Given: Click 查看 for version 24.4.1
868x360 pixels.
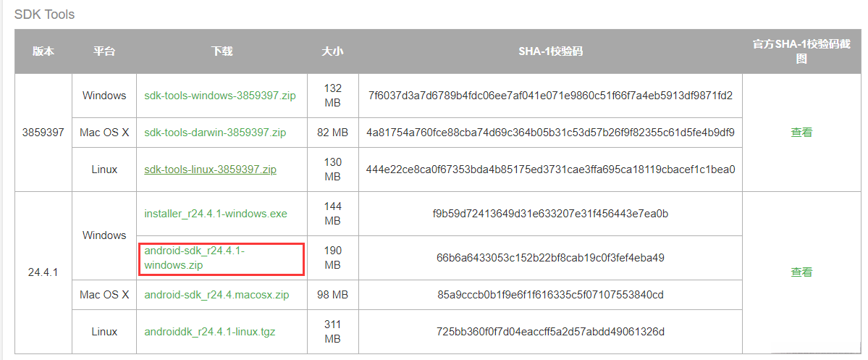Looking at the screenshot, I should [x=801, y=272].
